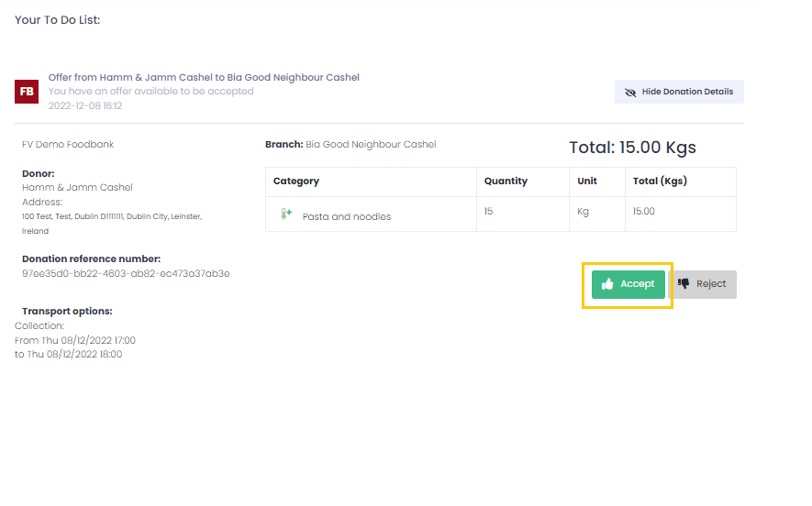The height and width of the screenshot is (506, 812).
Task: Select the Quantity column header
Action: click(506, 181)
